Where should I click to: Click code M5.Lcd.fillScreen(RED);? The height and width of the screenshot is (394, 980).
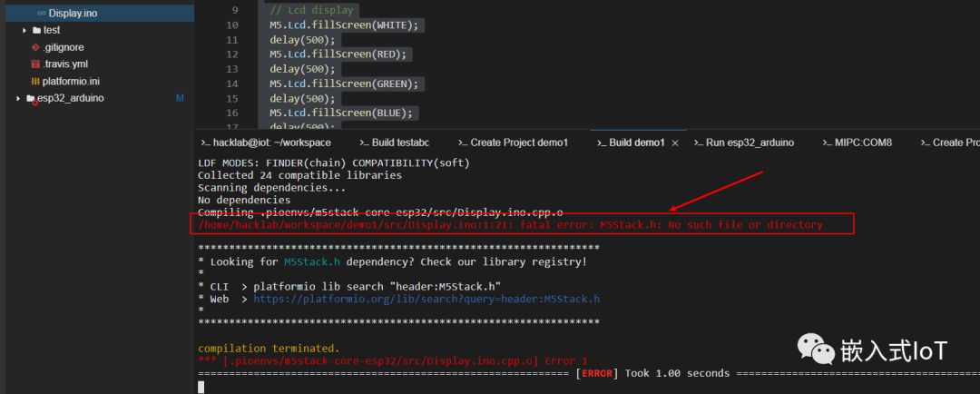click(338, 54)
